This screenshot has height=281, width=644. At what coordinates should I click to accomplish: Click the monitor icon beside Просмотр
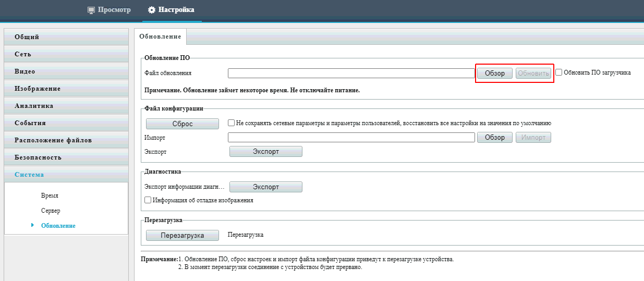(x=91, y=10)
